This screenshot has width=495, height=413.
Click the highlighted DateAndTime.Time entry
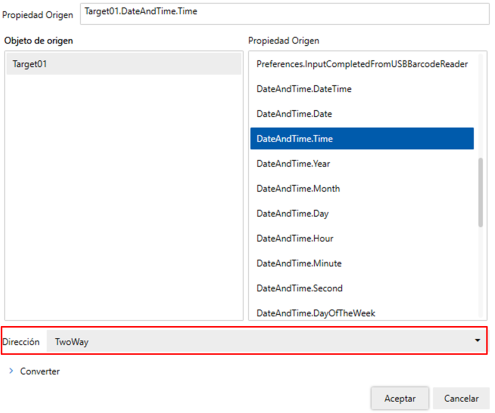[362, 138]
